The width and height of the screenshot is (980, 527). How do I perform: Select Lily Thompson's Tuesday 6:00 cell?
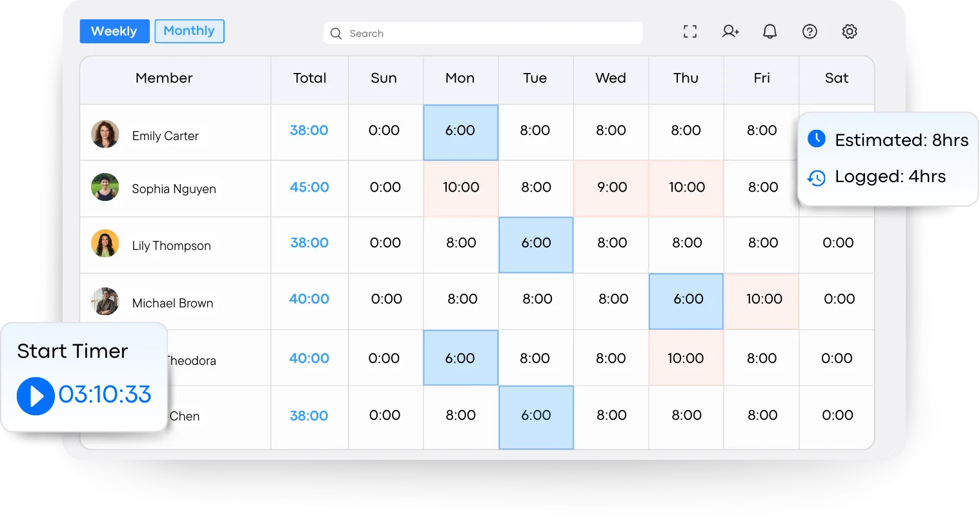pos(536,244)
